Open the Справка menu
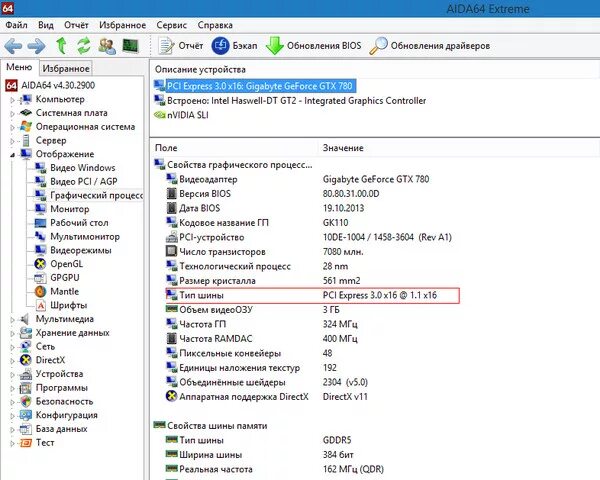Image resolution: width=600 pixels, height=480 pixels. pyautogui.click(x=215, y=25)
